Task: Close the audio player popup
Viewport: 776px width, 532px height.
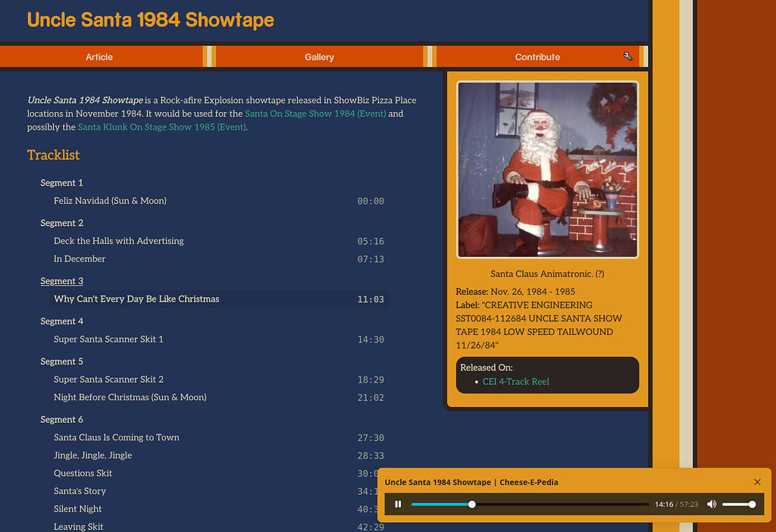Action: 757,482
